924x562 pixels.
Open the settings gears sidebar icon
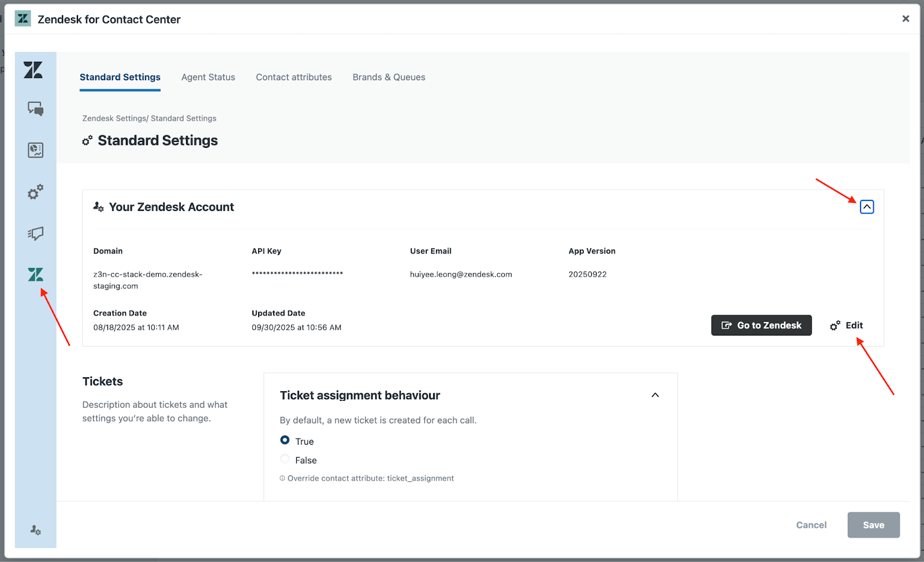click(35, 192)
